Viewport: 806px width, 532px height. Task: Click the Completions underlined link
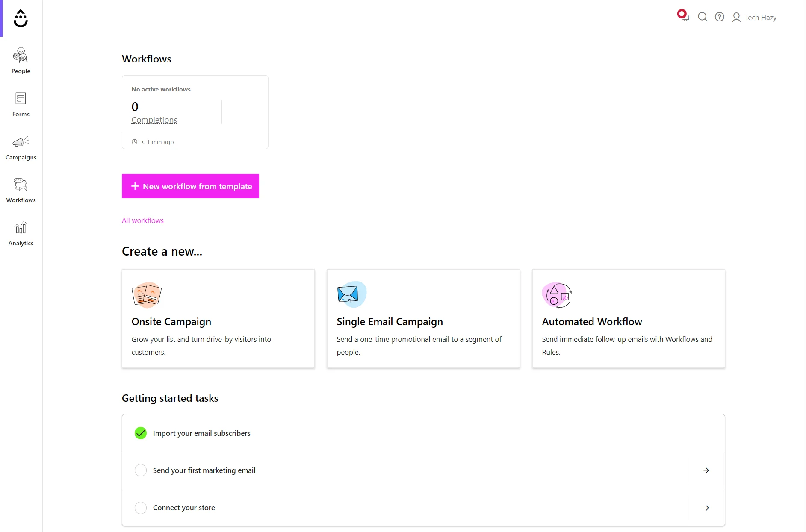tap(154, 120)
